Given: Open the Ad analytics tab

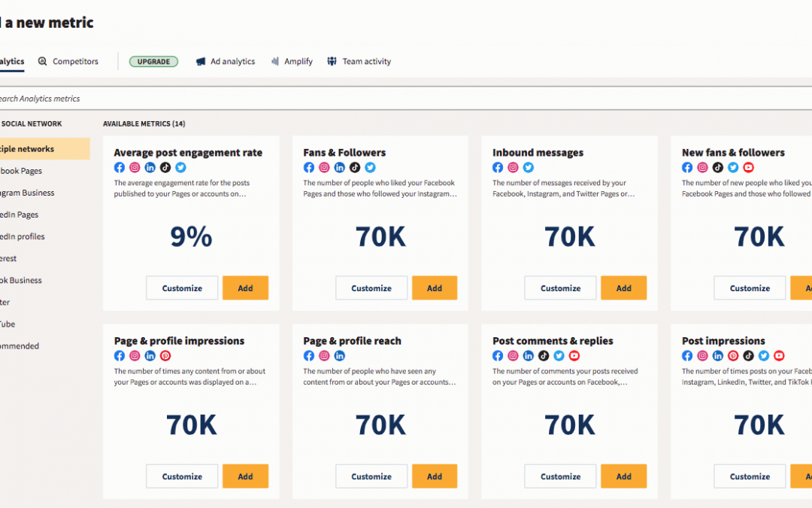Looking at the screenshot, I should (226, 61).
